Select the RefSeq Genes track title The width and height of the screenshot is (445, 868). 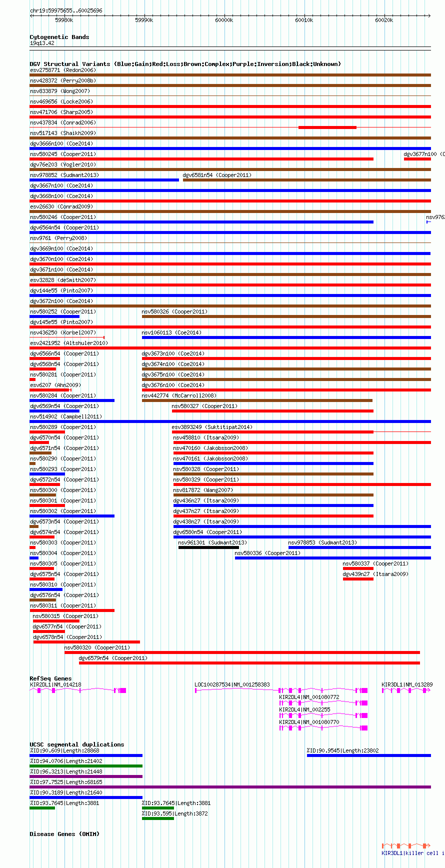(50, 678)
